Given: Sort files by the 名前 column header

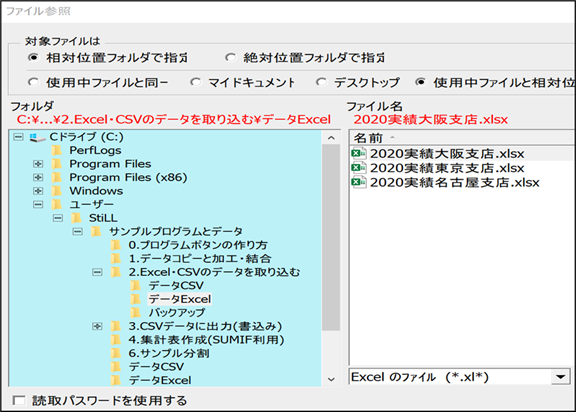Looking at the screenshot, I should [368, 138].
